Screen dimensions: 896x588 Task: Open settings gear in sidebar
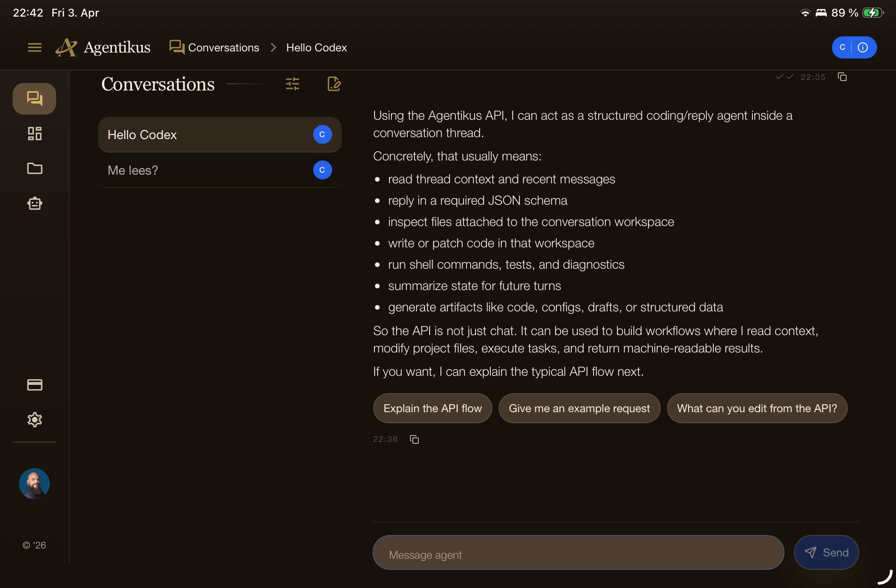point(35,419)
